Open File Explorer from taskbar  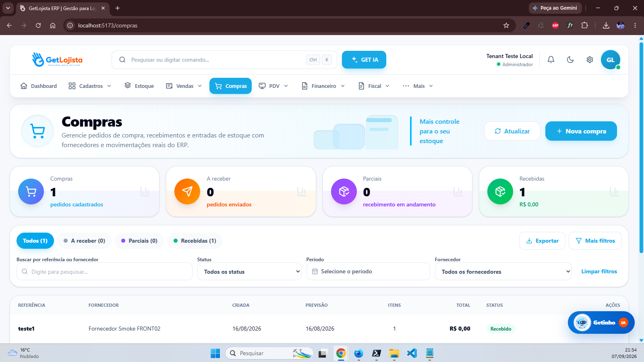[x=394, y=353]
